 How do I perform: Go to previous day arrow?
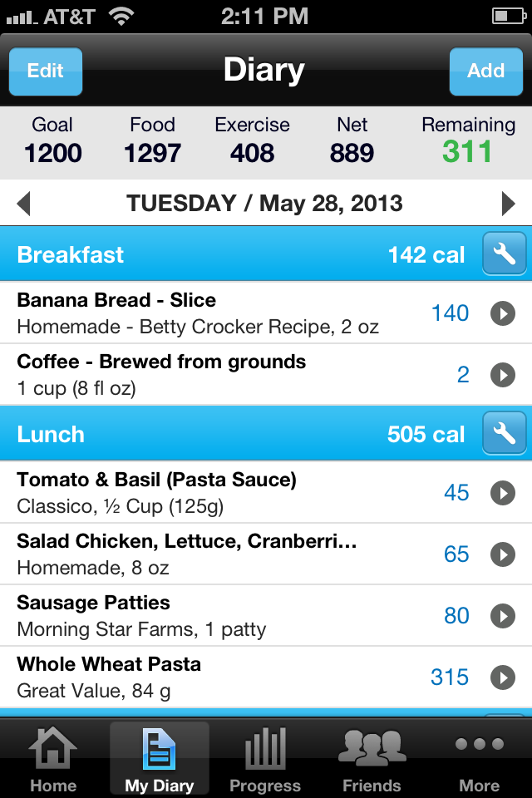(x=23, y=204)
